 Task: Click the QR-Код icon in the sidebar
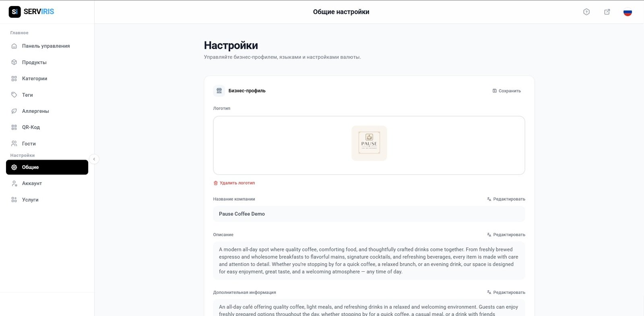pyautogui.click(x=14, y=127)
